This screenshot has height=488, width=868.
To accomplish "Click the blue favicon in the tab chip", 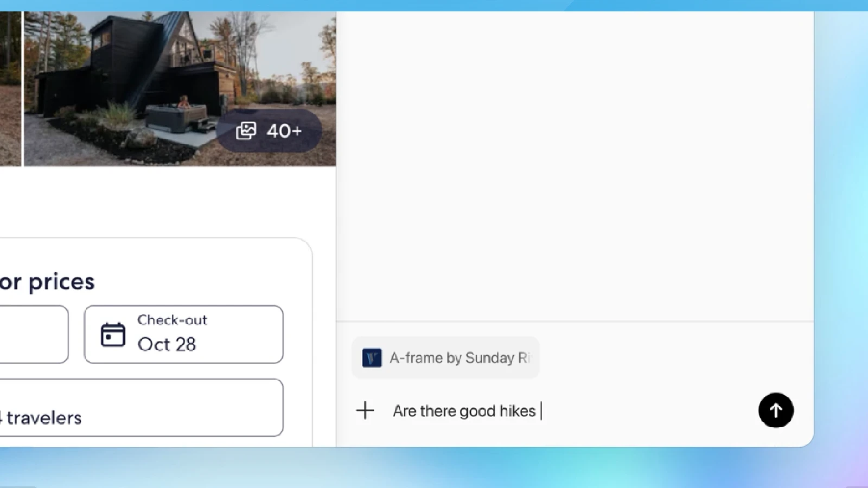I will click(372, 358).
